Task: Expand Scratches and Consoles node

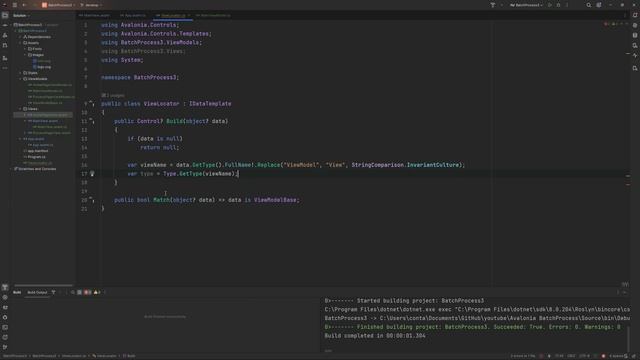Action: [x=11, y=169]
